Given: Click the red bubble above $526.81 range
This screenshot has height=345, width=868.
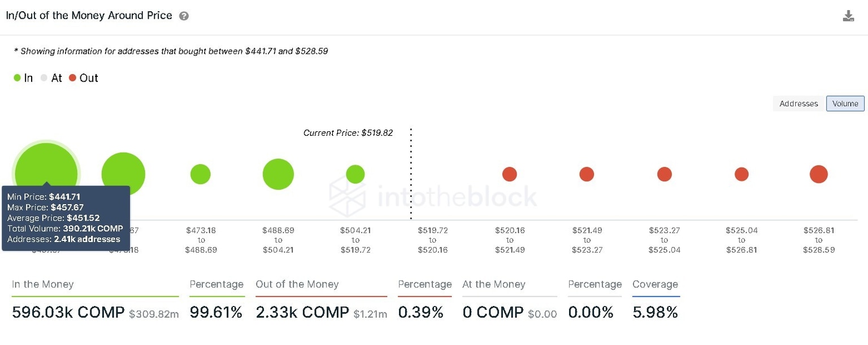Looking at the screenshot, I should tap(819, 174).
